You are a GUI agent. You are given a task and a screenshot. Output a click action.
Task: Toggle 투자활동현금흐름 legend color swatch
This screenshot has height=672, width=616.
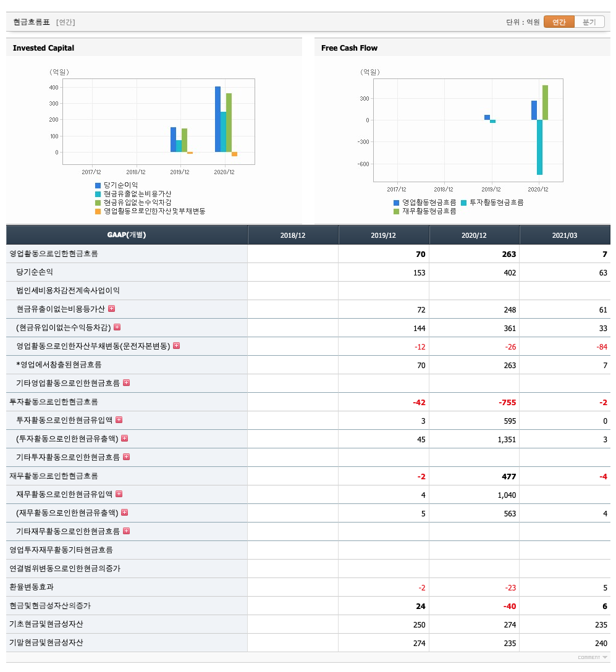click(463, 203)
